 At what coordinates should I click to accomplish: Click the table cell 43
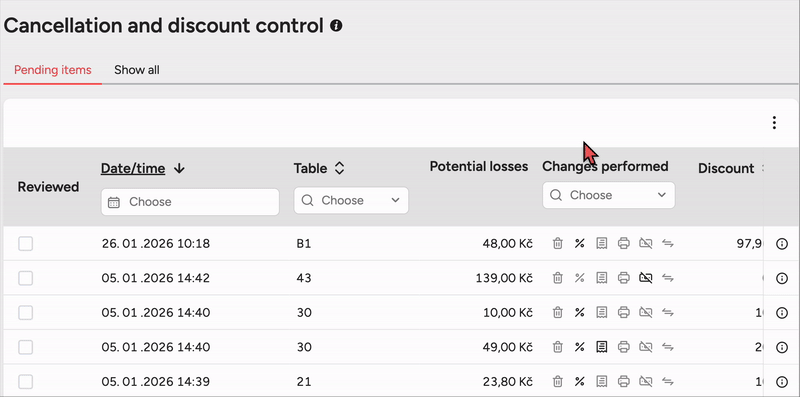pos(304,278)
